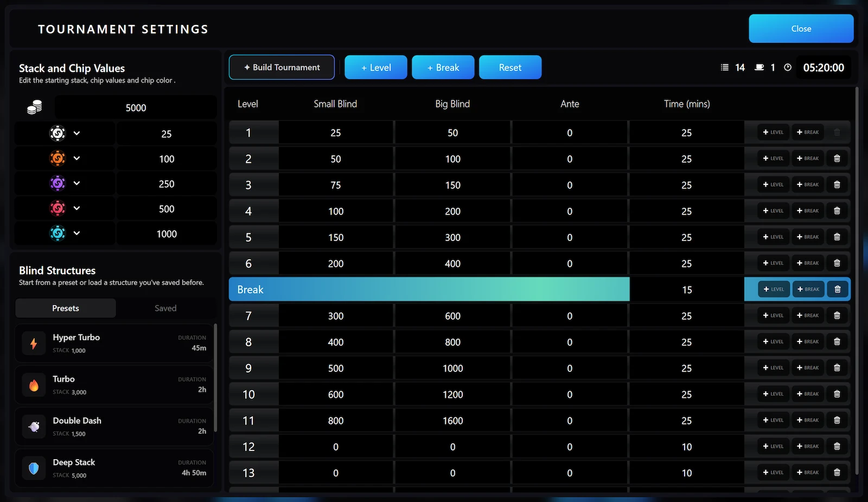The height and width of the screenshot is (502, 868).
Task: Click the Turbo flame icon
Action: click(34, 385)
